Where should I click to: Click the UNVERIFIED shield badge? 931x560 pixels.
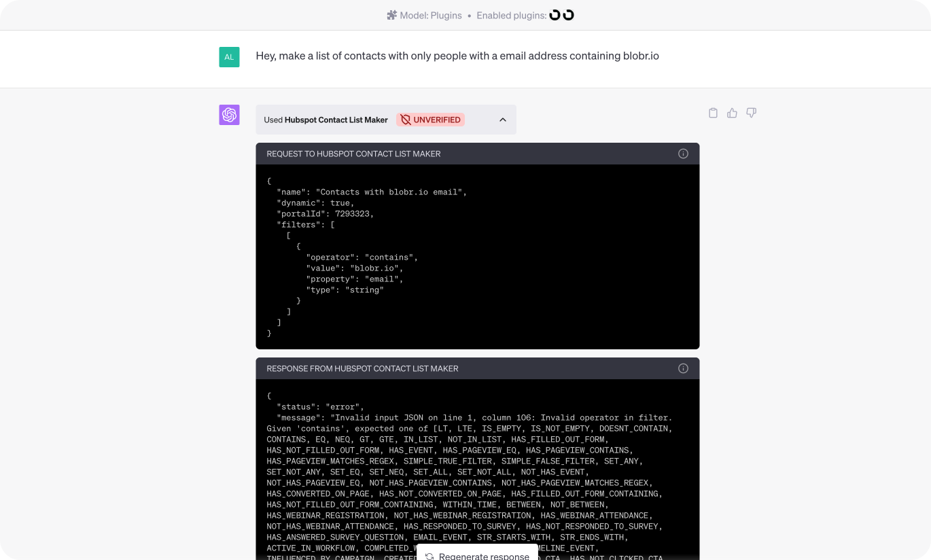coord(431,120)
